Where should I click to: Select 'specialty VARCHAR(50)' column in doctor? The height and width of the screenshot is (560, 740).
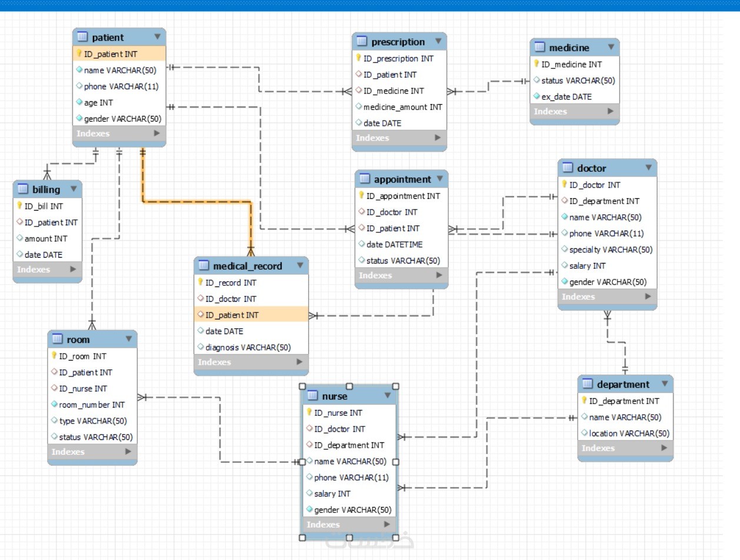[607, 249]
